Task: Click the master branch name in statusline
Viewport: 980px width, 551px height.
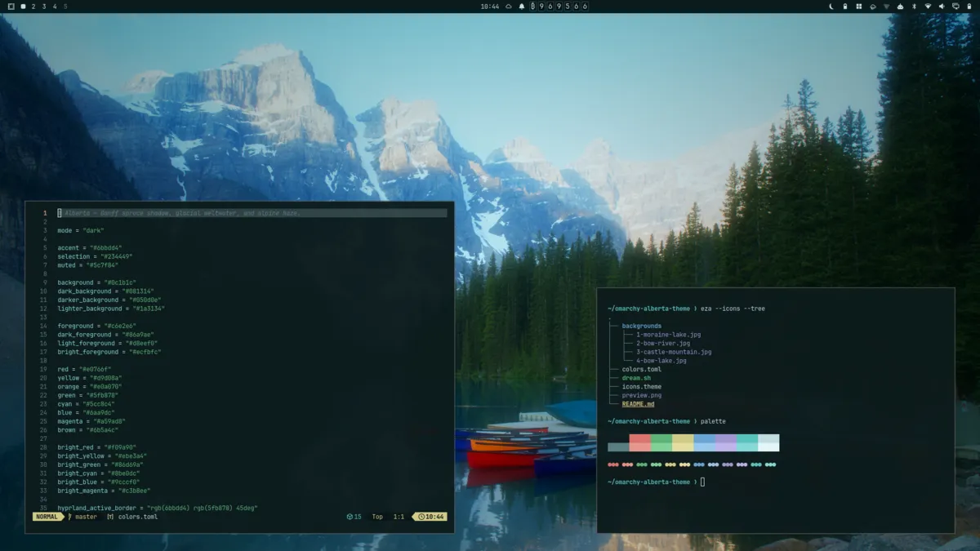Action: 86,517
